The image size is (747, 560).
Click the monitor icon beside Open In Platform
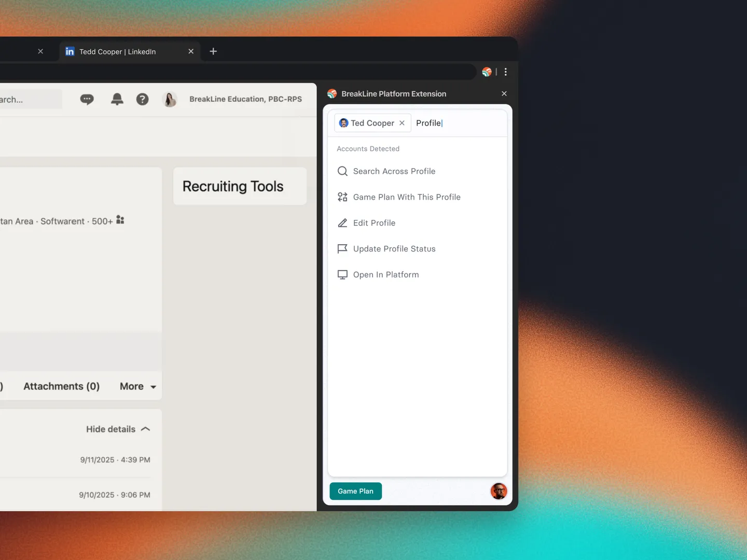coord(342,275)
